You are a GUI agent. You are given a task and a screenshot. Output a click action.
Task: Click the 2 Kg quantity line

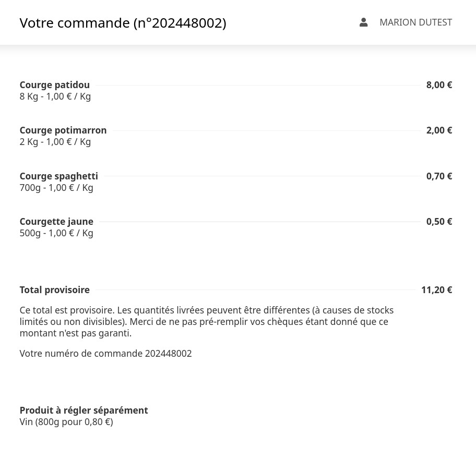tap(55, 142)
